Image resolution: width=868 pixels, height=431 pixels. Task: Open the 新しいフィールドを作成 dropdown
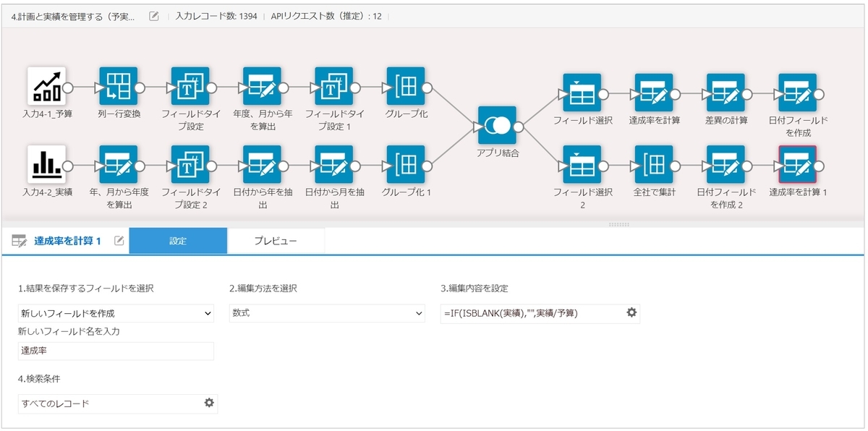point(116,313)
